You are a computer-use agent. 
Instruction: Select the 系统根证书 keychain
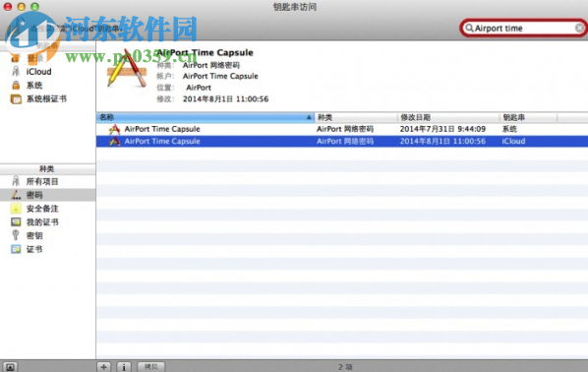point(47,99)
